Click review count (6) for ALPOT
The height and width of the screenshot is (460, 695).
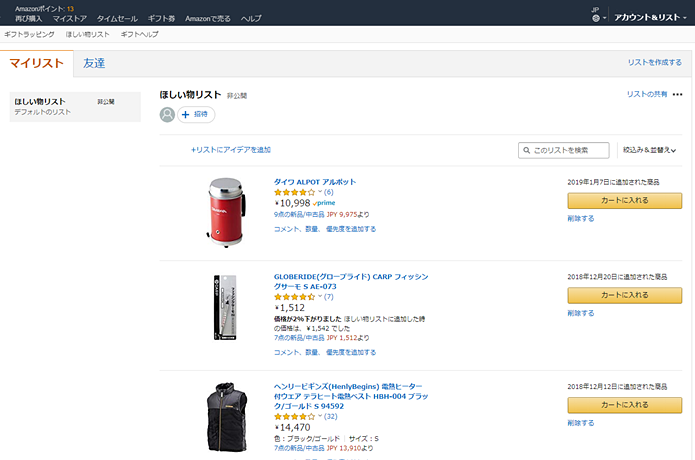click(328, 192)
